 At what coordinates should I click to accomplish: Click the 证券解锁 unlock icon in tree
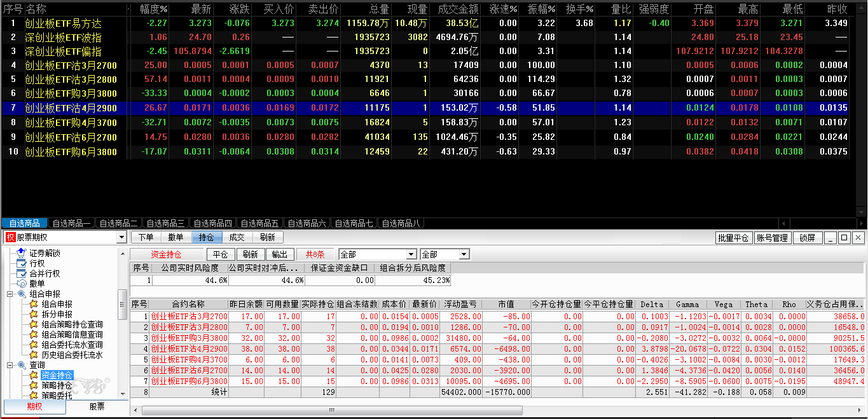pos(21,253)
